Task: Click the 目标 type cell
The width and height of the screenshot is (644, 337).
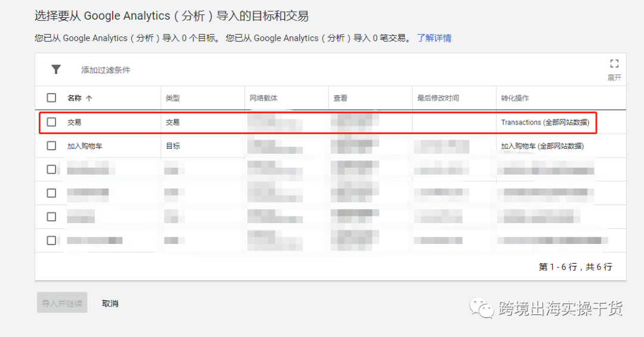Action: click(172, 146)
